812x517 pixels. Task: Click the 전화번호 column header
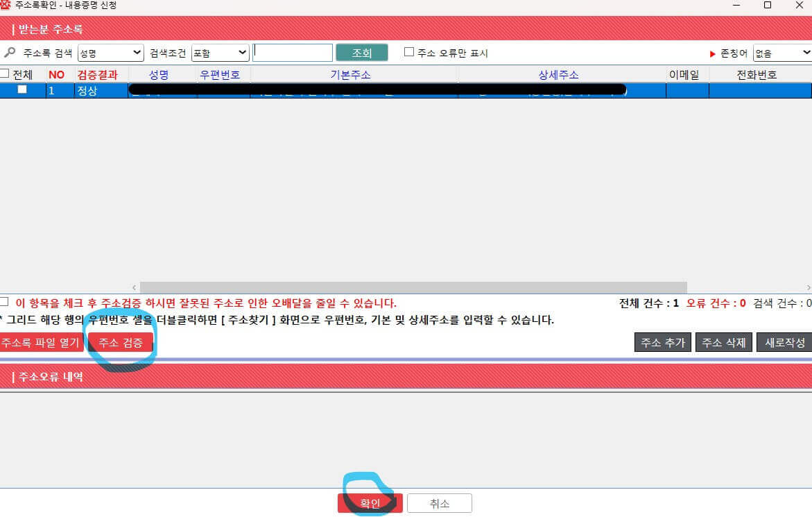757,74
